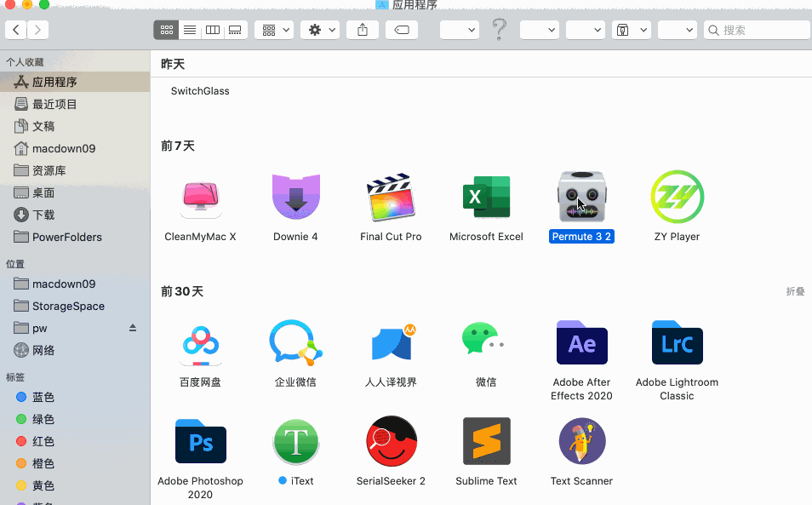Open the blank dropdown left of trash dropdown

pos(586,30)
